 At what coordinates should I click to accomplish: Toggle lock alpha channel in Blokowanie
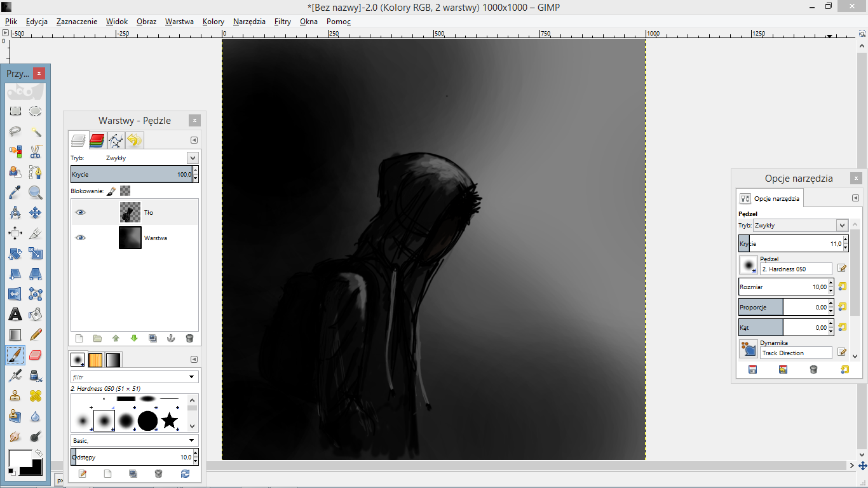(125, 191)
